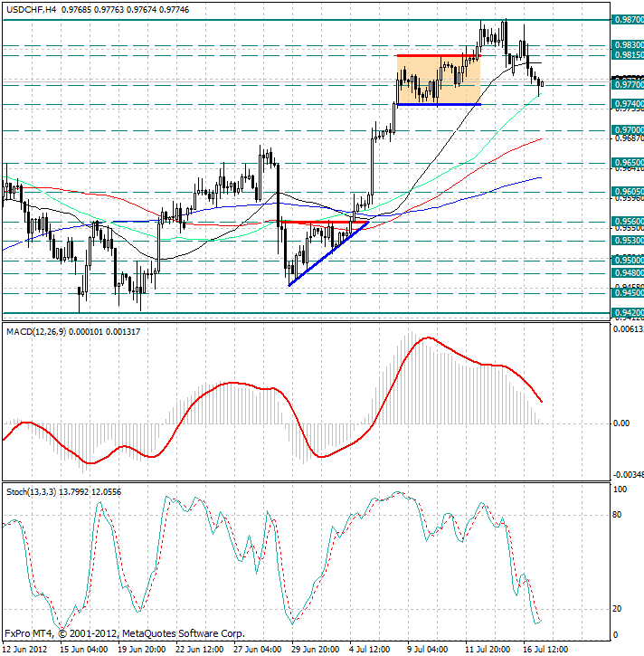Click the 0.9560 price level label

point(628,222)
